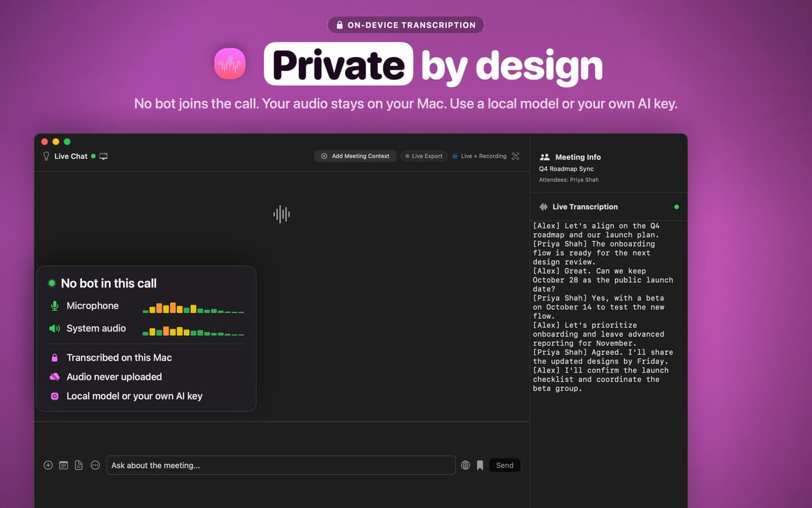The width and height of the screenshot is (812, 508).
Task: Click the waveform icon in the empty chat area
Action: tap(282, 214)
